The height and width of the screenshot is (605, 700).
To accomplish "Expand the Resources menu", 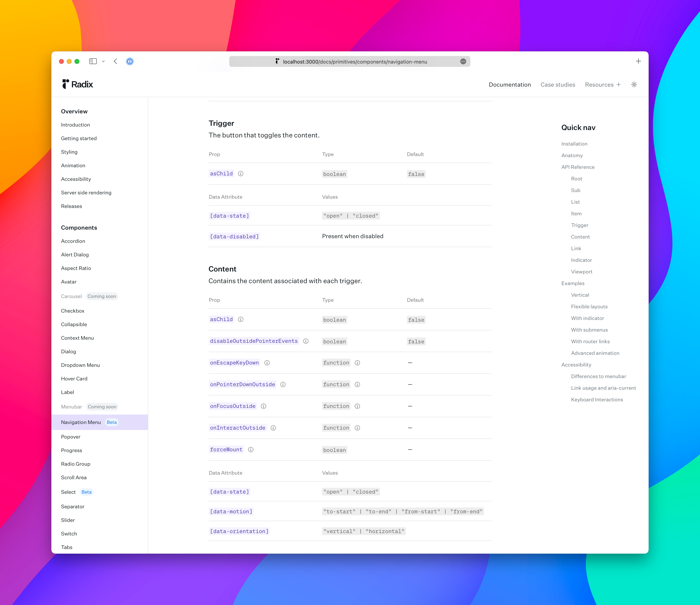I will [602, 85].
